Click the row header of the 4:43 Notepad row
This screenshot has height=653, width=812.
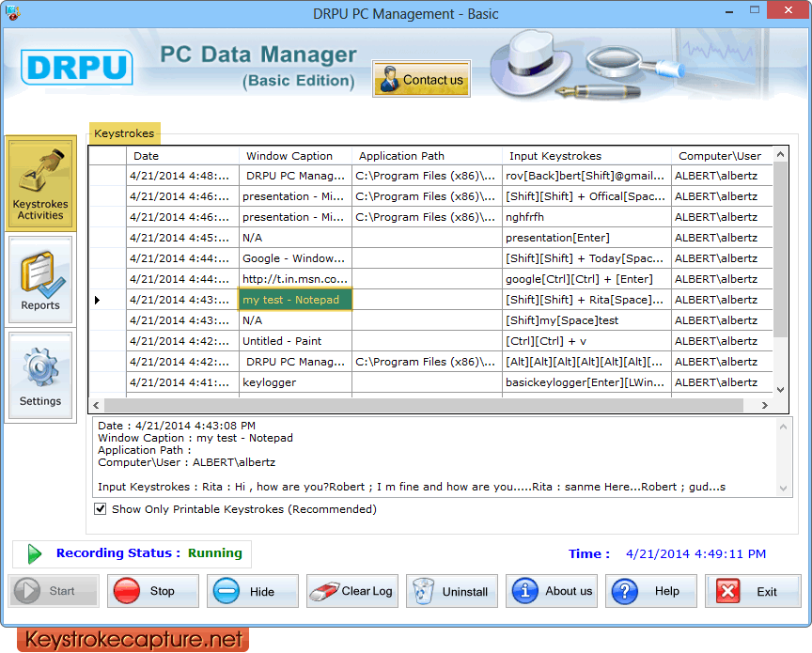pos(108,300)
